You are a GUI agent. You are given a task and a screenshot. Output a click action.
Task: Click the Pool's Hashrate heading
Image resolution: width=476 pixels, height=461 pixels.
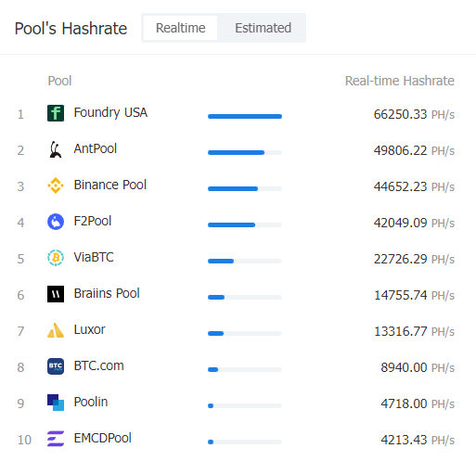click(x=71, y=29)
